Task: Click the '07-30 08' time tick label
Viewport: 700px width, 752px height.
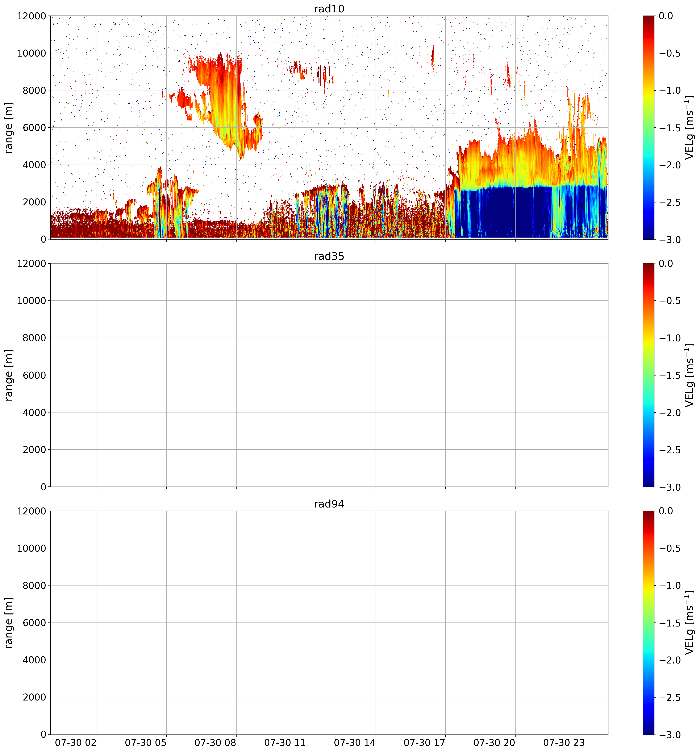Action: [x=215, y=743]
